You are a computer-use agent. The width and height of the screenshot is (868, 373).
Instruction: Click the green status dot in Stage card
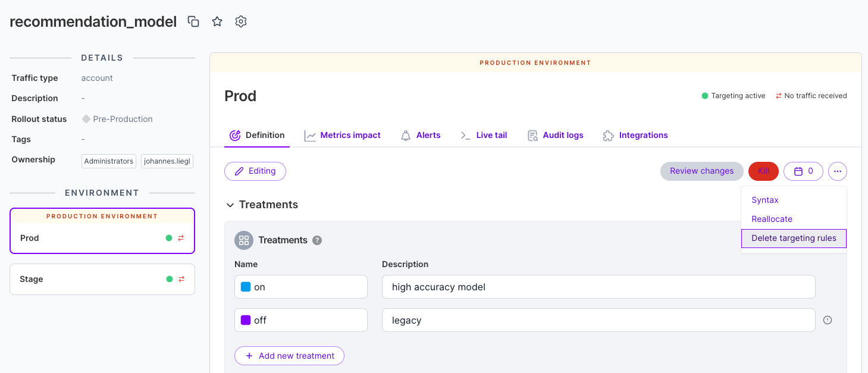[x=170, y=279]
